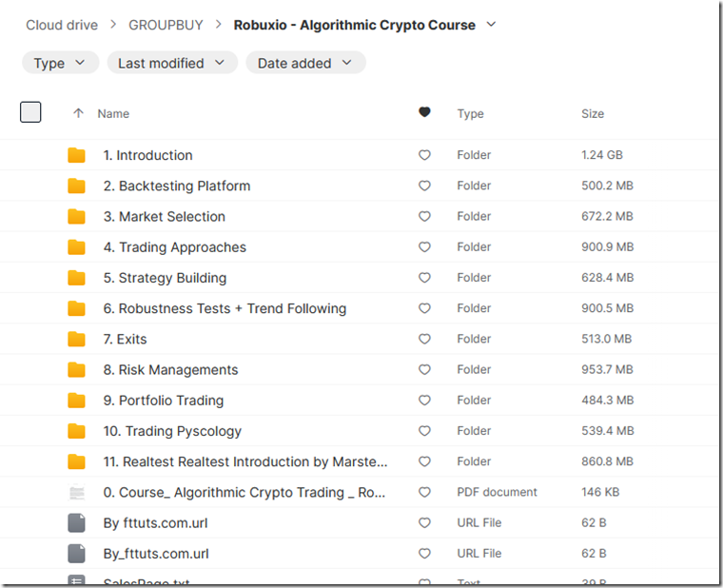Image resolution: width=723 pixels, height=588 pixels.
Task: Click folder icon beside 3. Market Selection
Action: [x=76, y=217]
